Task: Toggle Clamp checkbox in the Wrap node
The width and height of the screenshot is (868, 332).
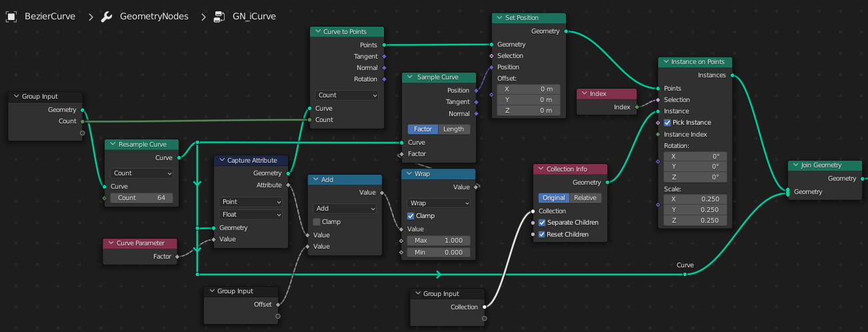Action: tap(411, 216)
